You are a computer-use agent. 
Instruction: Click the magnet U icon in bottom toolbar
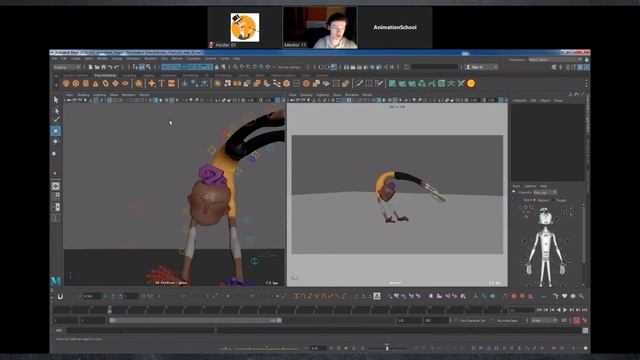tap(60, 296)
